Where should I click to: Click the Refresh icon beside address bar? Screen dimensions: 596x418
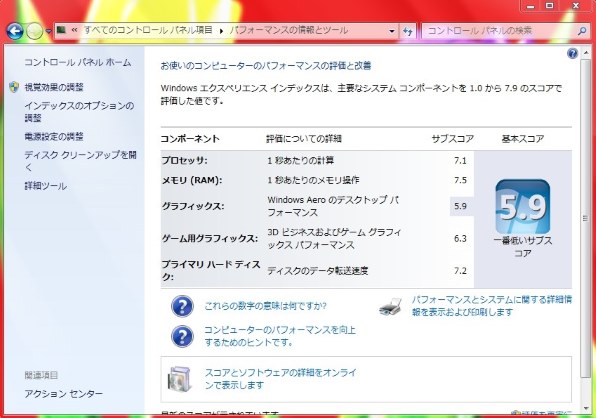coord(408,31)
